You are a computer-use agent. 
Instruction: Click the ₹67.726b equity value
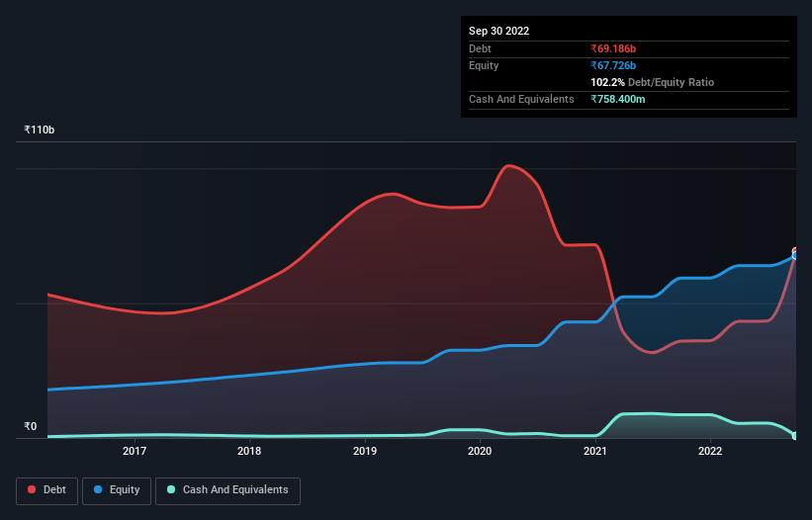coord(613,65)
